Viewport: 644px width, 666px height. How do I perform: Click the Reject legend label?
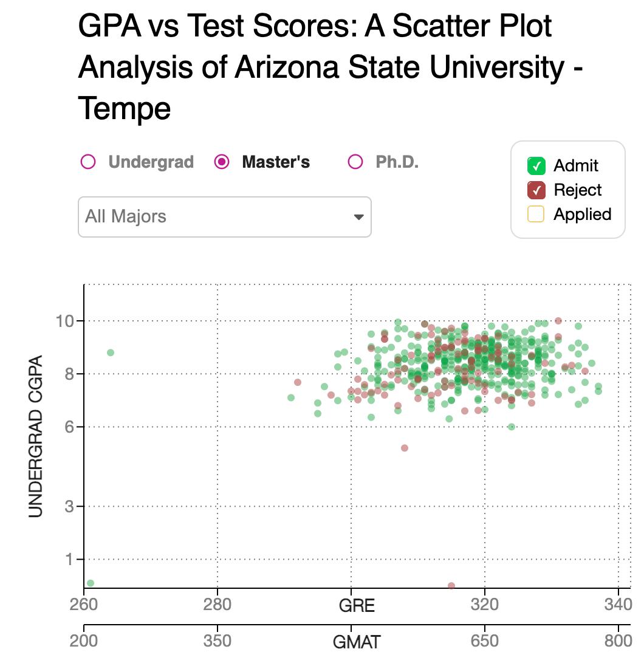(577, 190)
